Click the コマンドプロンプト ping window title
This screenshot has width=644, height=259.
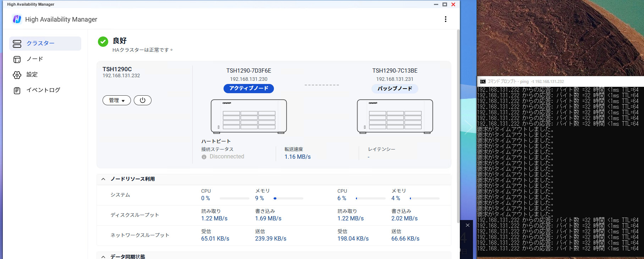(x=525, y=81)
